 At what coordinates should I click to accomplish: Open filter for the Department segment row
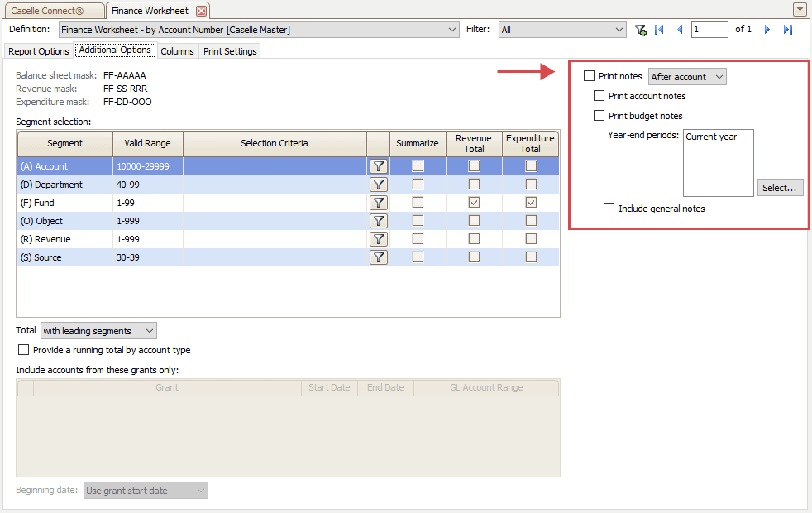378,185
